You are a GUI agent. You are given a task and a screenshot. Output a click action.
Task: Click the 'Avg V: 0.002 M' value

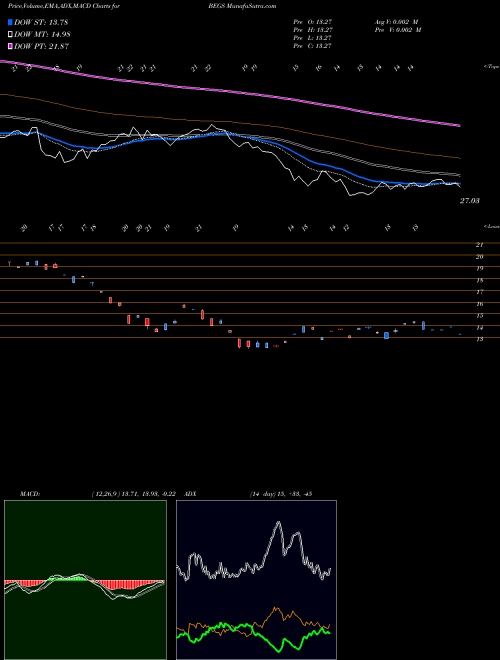[x=398, y=22]
